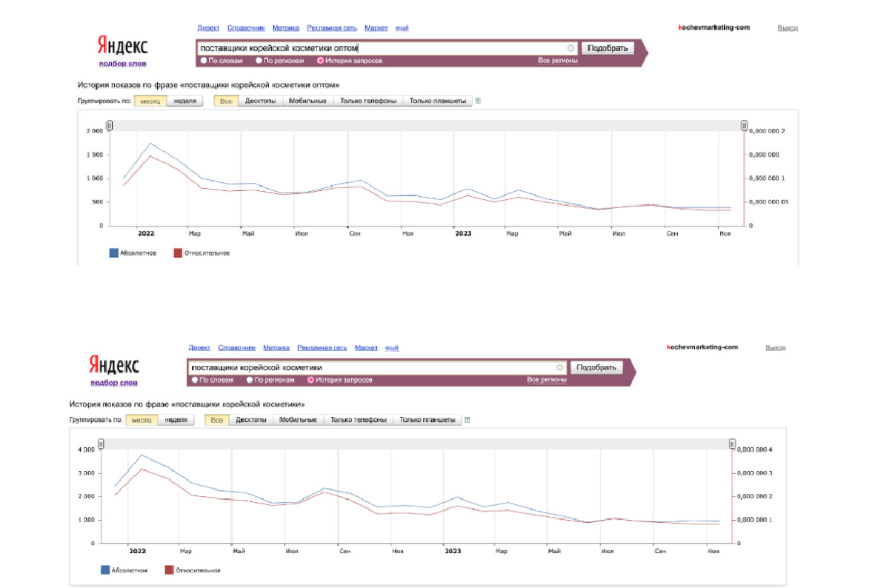Clear the 'поставщики корейской косметики' query with the X icon in the lower panel

[x=560, y=367]
